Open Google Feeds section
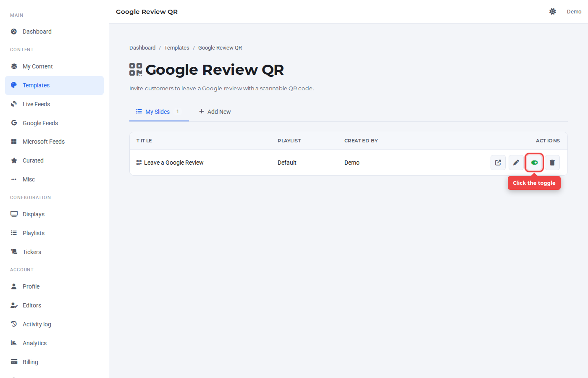The image size is (588, 378). click(x=54, y=123)
